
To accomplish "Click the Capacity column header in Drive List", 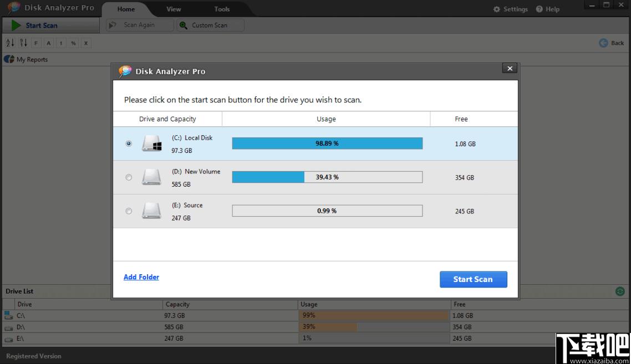I will [230, 305].
